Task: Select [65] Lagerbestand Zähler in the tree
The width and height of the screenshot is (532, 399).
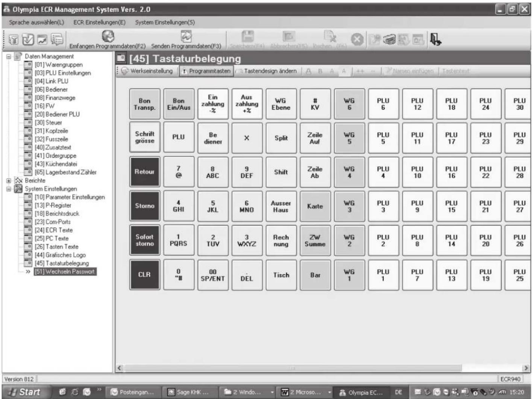Action: 65,172
